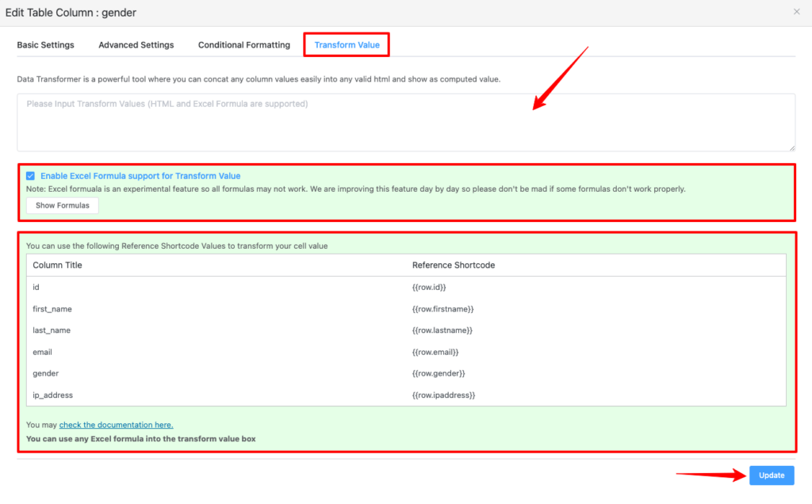Select the Transform Value tab
The height and width of the screenshot is (504, 812).
click(347, 45)
